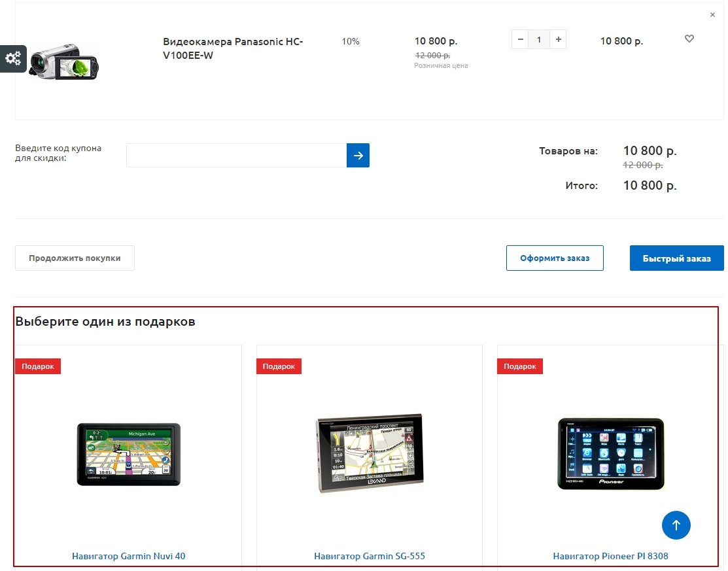Open Видеокамера Panasonic HC-V100EE-W product link

tap(233, 48)
